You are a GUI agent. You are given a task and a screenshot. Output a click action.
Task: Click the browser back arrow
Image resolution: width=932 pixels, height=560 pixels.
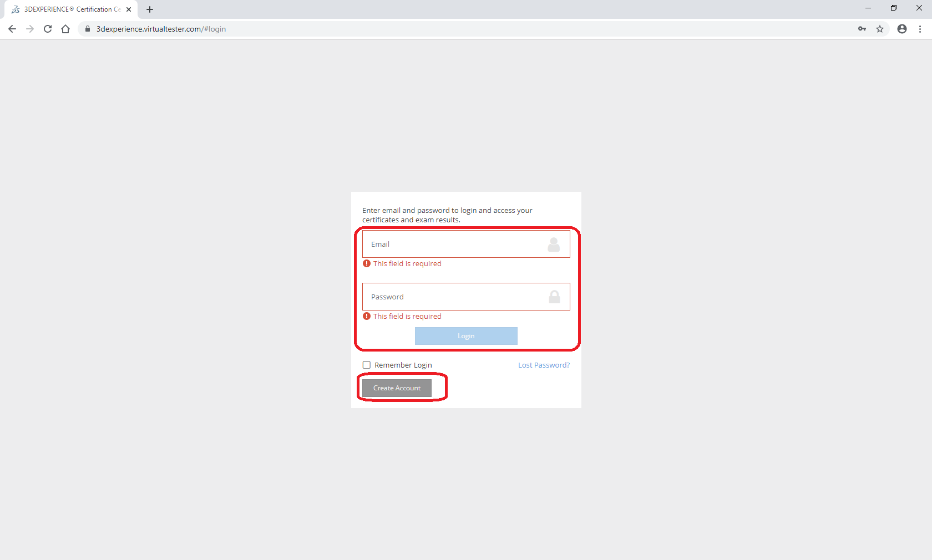pyautogui.click(x=12, y=29)
